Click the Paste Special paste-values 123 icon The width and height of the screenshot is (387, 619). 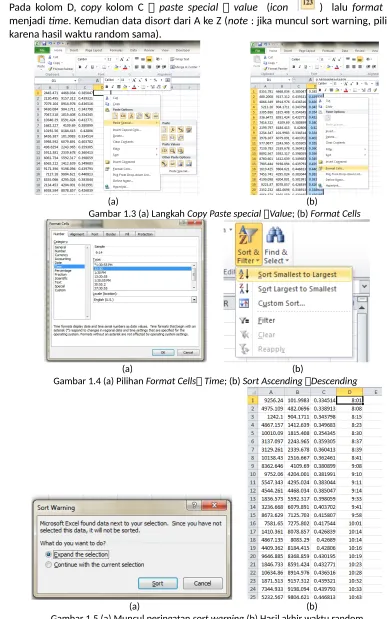[x=308, y=4]
